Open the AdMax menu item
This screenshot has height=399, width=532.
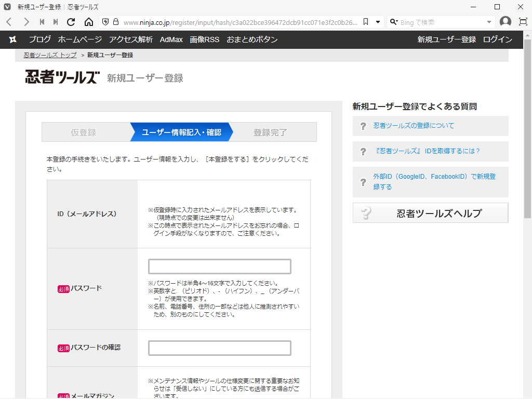[x=171, y=39]
